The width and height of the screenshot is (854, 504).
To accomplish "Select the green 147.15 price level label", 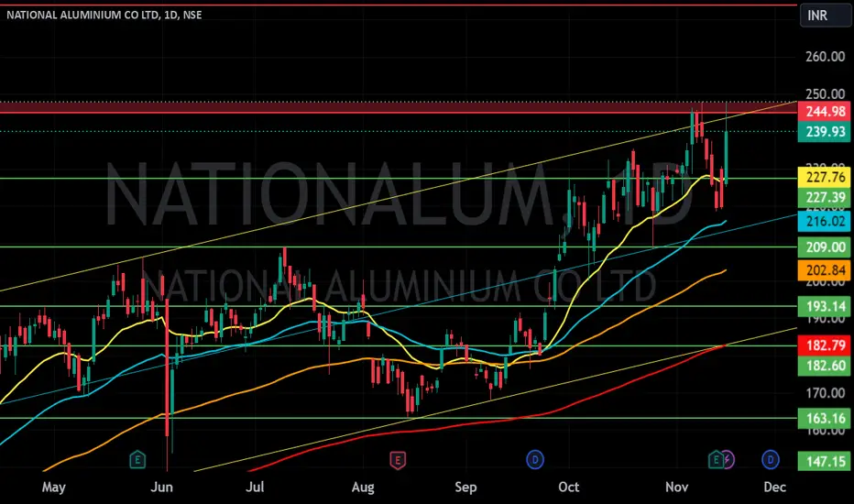I will (825, 462).
